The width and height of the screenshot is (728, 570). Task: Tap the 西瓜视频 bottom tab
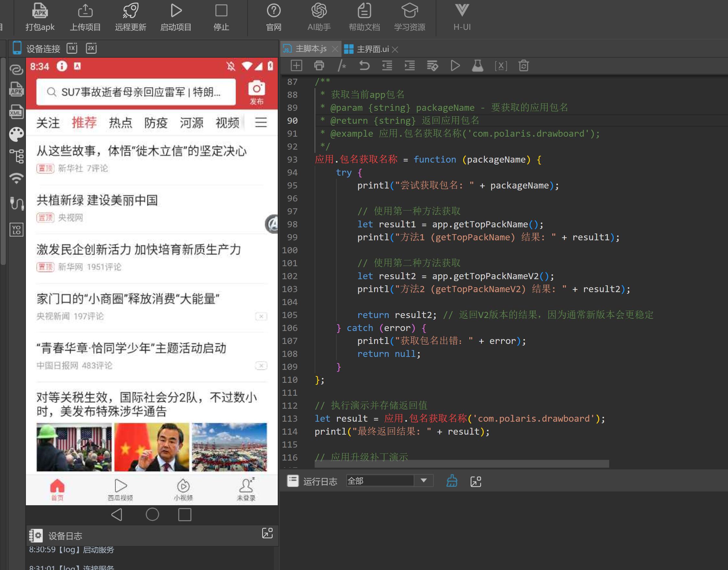pyautogui.click(x=120, y=490)
